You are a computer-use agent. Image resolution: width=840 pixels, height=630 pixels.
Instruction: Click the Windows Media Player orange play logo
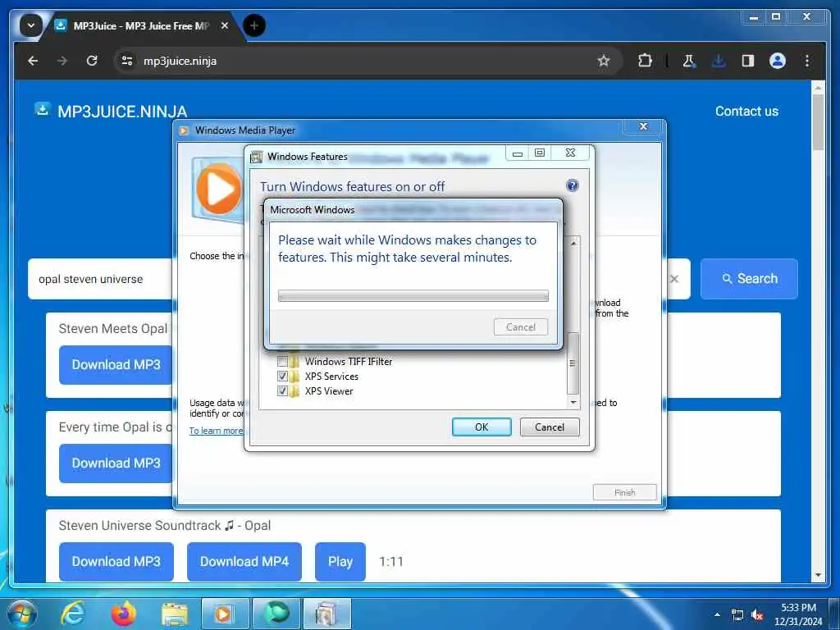coord(219,189)
